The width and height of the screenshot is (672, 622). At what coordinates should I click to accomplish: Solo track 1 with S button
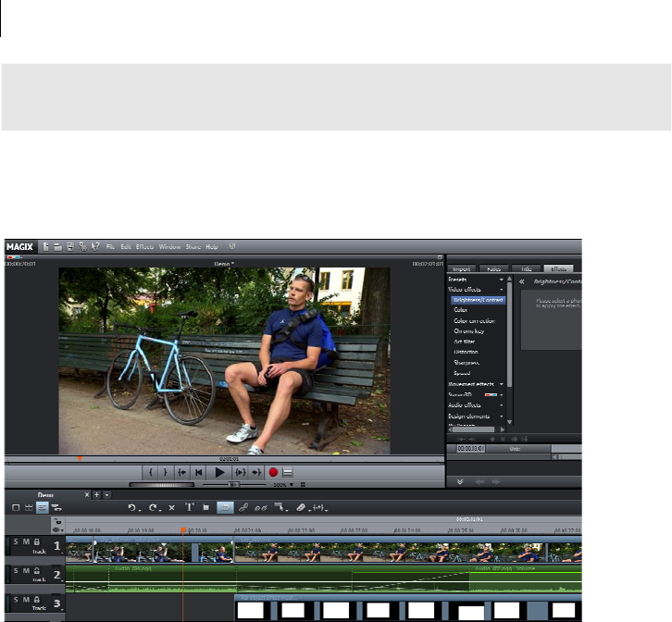[16, 541]
